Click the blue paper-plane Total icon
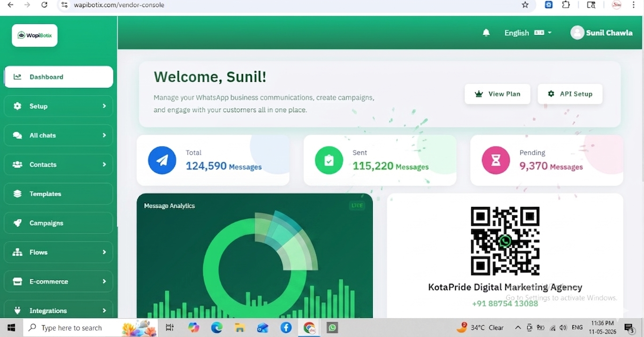 point(162,160)
